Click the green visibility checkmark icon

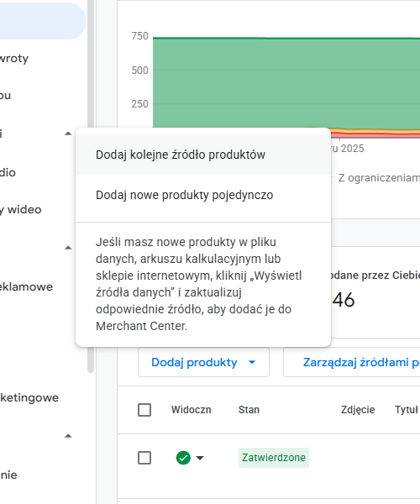pos(183,458)
